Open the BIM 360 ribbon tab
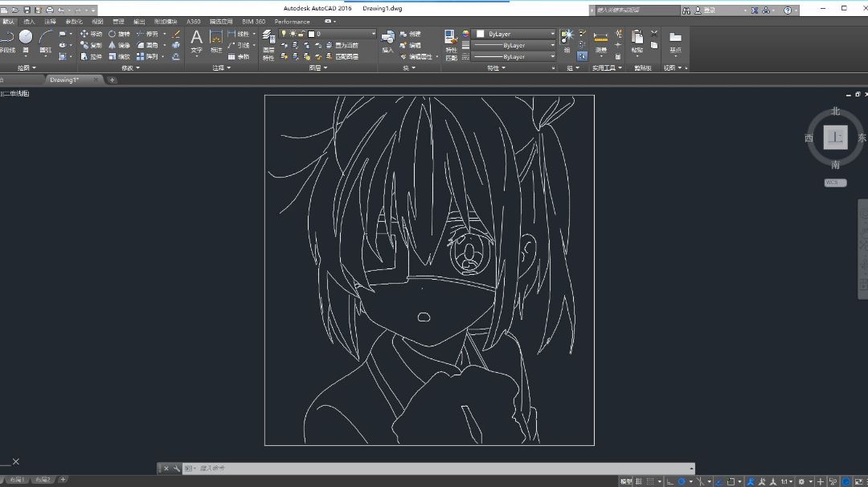This screenshot has height=487, width=868. (253, 22)
